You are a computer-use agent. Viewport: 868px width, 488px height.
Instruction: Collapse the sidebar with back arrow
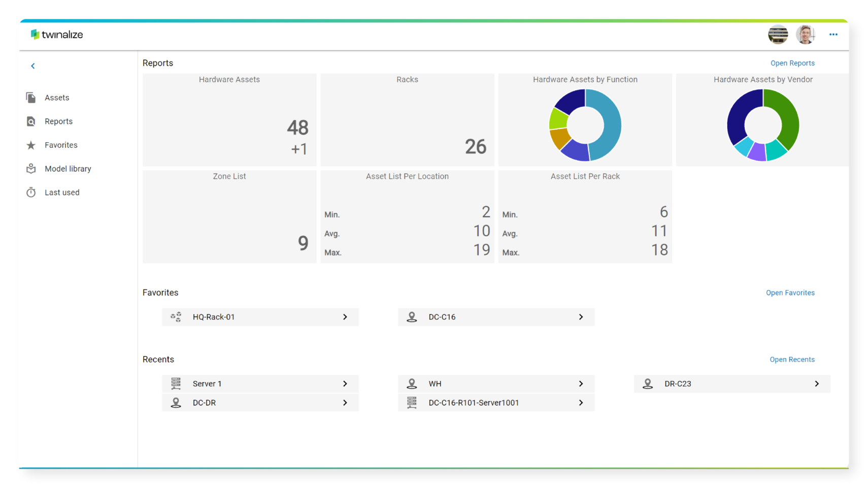pyautogui.click(x=33, y=66)
